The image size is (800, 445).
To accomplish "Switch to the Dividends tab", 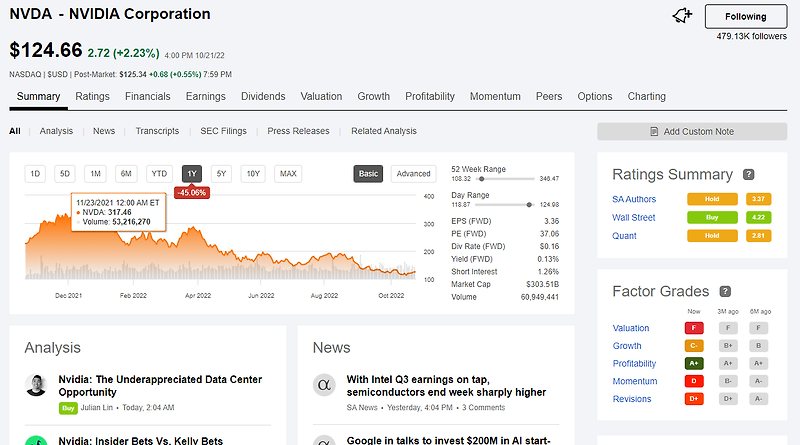I will 264,97.
